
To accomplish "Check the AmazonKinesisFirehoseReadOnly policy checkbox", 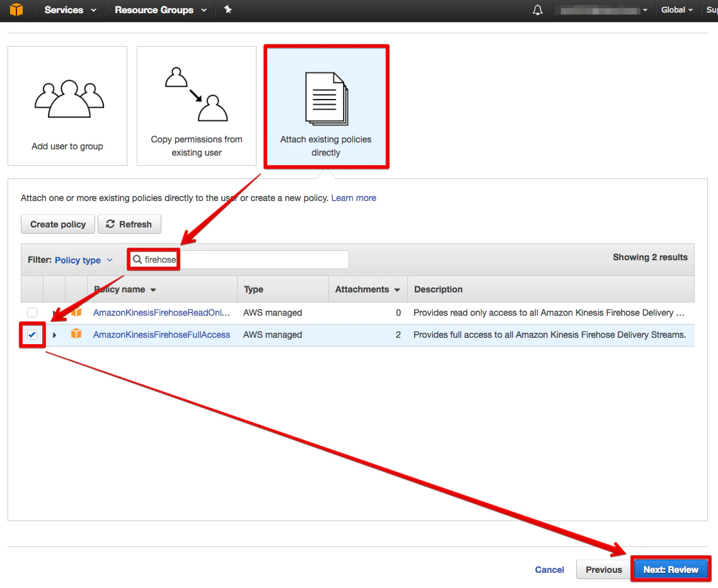I will 32,313.
